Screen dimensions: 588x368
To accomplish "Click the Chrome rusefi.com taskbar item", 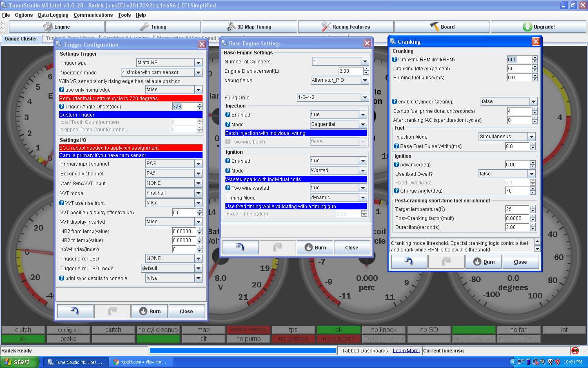I will [142, 362].
